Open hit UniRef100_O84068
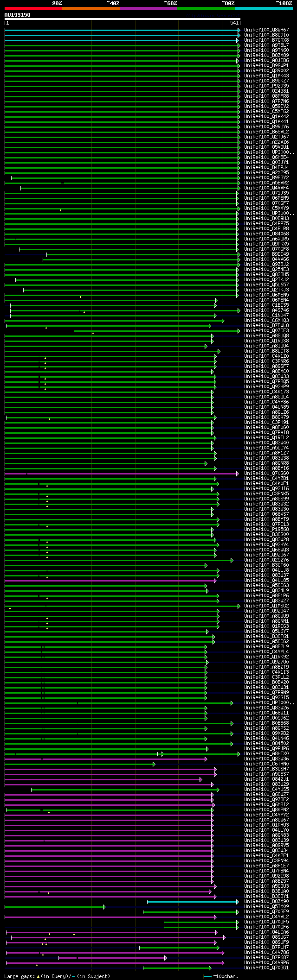 pos(266,234)
